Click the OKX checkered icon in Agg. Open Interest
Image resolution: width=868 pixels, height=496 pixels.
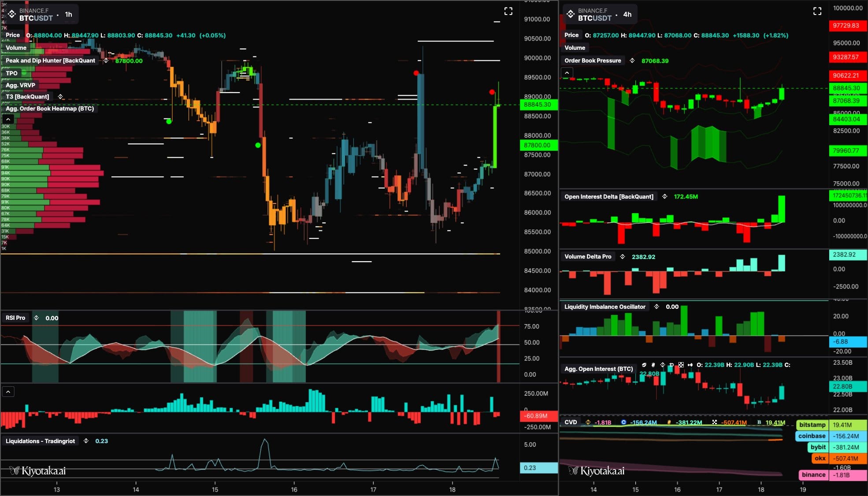click(681, 365)
